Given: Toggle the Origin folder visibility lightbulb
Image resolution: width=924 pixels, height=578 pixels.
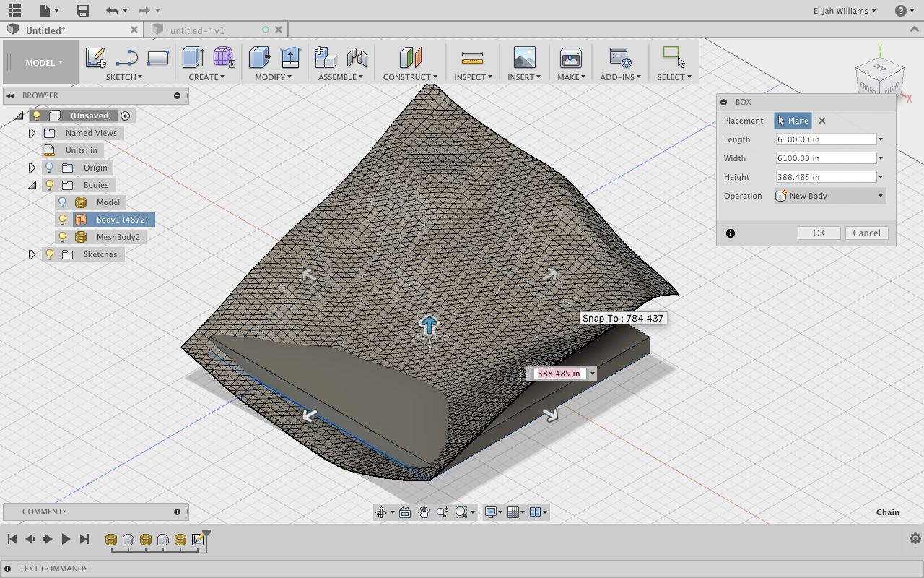Looking at the screenshot, I should click(48, 167).
